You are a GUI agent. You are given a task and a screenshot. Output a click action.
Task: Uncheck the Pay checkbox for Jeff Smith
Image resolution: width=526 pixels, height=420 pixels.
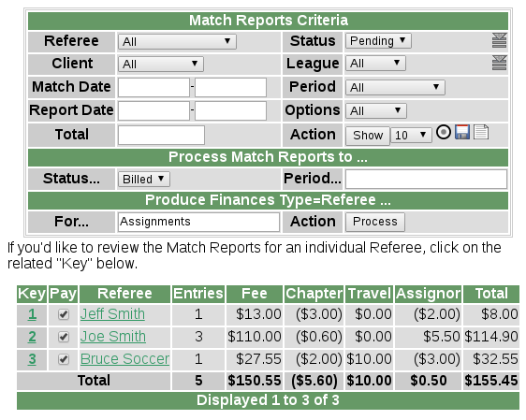(64, 314)
